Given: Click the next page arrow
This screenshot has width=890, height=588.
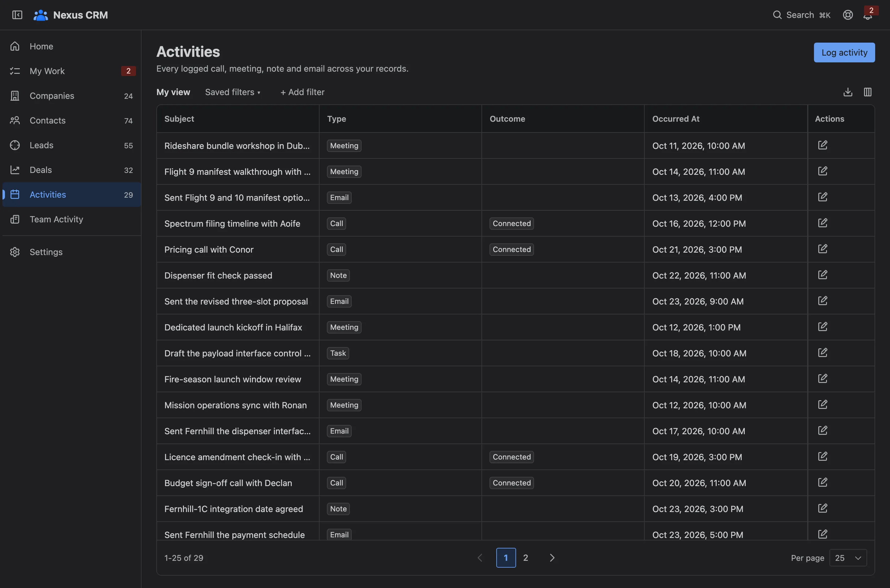Looking at the screenshot, I should point(552,558).
